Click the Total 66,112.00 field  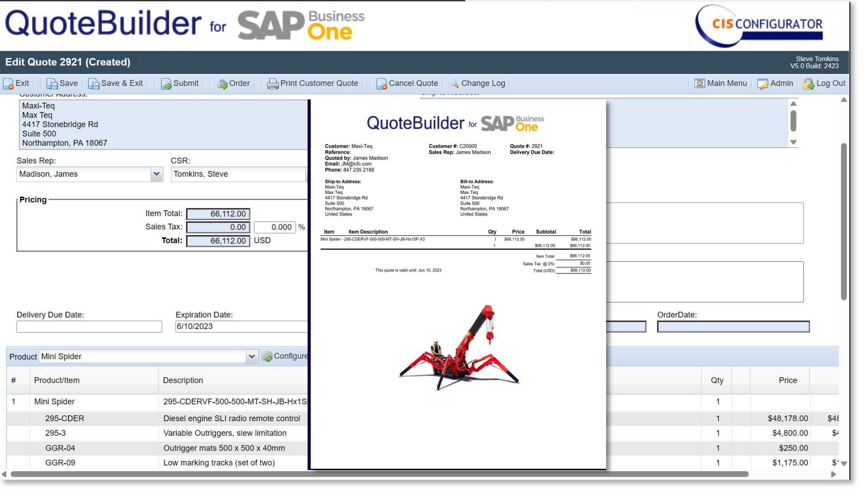[218, 241]
